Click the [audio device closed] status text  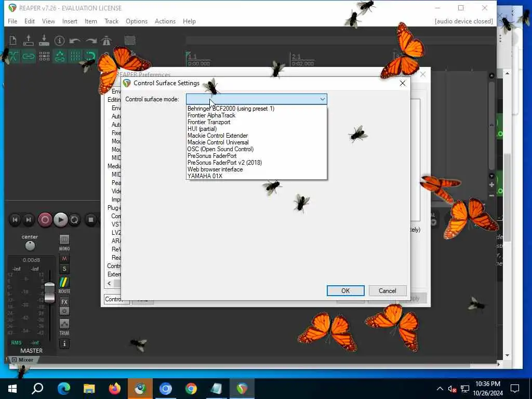[463, 21]
